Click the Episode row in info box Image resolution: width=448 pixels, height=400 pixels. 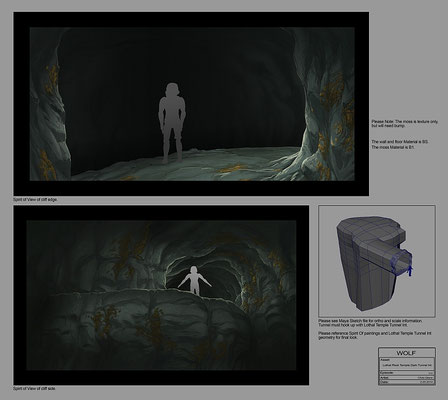(407, 373)
